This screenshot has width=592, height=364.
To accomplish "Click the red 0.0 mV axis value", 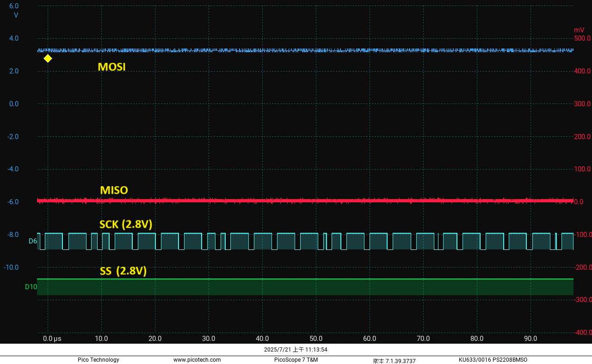I will [579, 202].
